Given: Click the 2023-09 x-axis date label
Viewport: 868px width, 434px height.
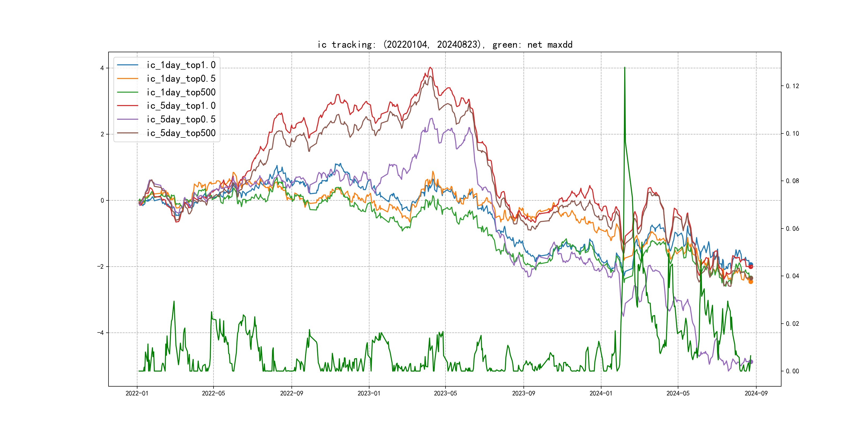Looking at the screenshot, I should [523, 393].
